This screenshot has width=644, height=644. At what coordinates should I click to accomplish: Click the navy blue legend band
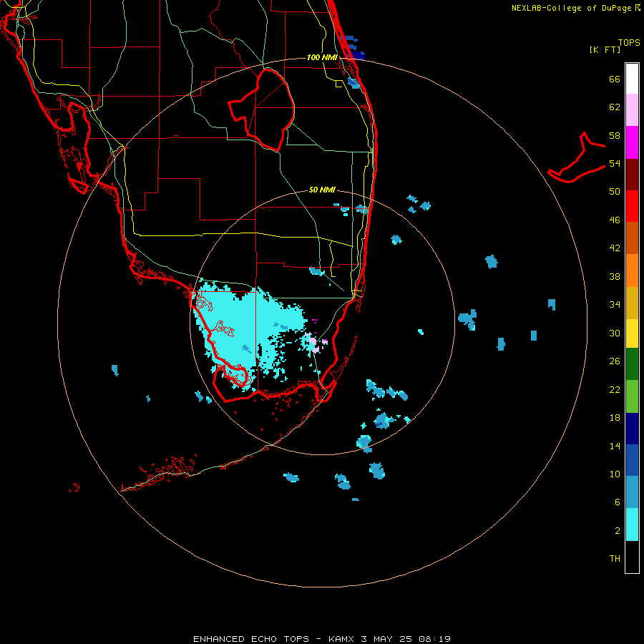(632, 429)
